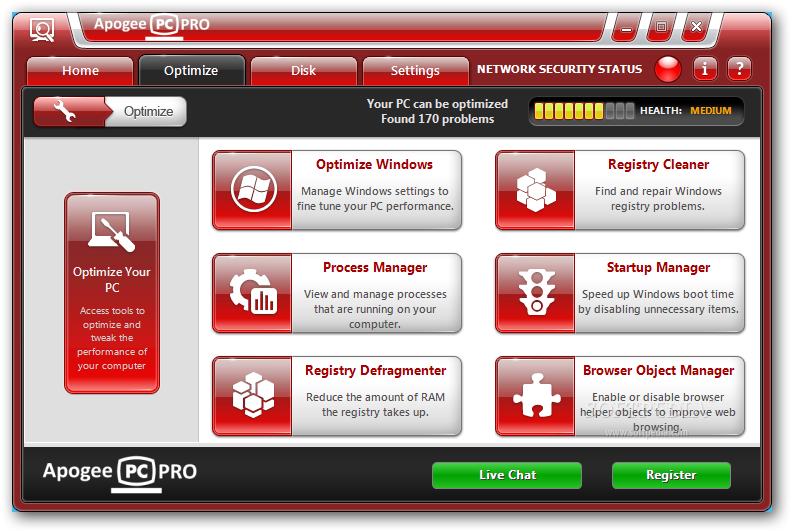Viewport: 792px width, 532px height.
Task: Click the Startup Manager traffic light icon
Action: (x=536, y=293)
